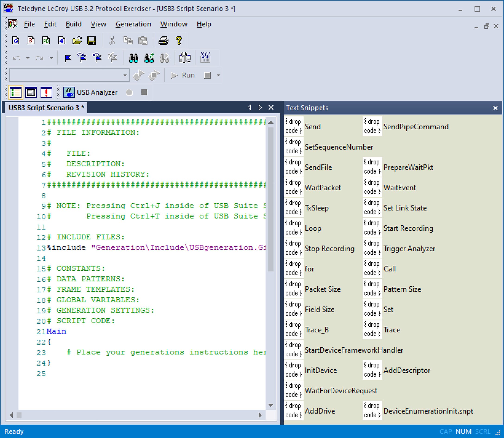The image size is (504, 438).
Task: Click the Save floppy disk icon
Action: (x=92, y=41)
